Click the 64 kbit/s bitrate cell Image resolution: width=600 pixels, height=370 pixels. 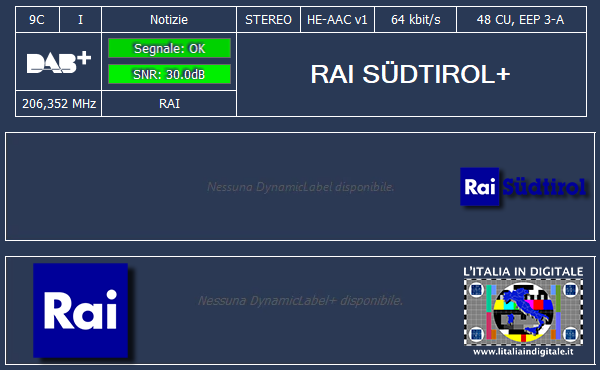pyautogui.click(x=416, y=20)
